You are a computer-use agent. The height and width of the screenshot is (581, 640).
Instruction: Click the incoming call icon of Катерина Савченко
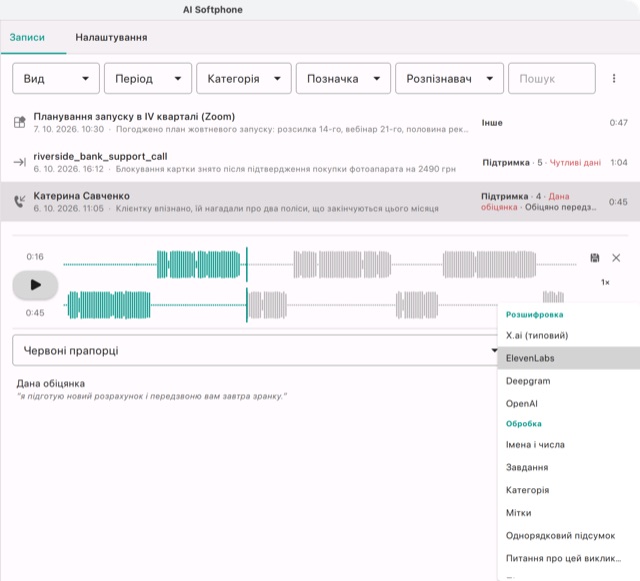pyautogui.click(x=20, y=201)
